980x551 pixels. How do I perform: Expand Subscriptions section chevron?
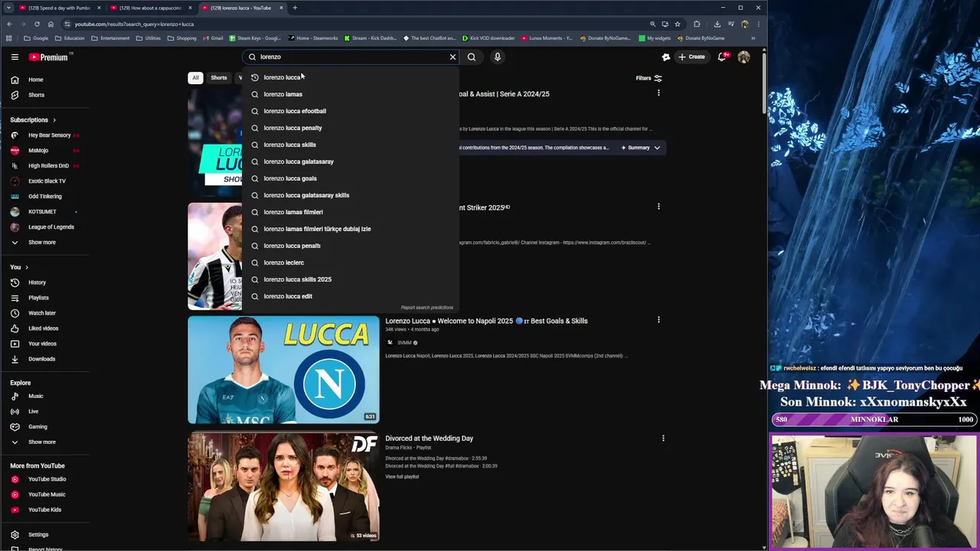pos(54,120)
